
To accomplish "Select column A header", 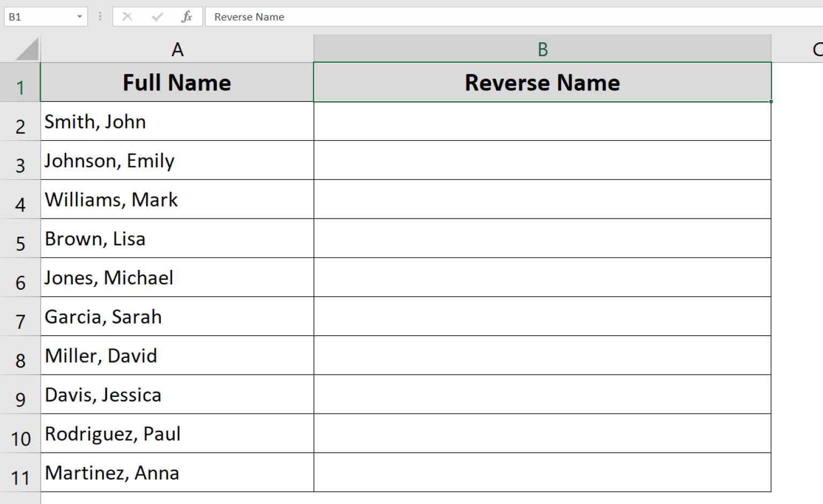I will coord(177,49).
